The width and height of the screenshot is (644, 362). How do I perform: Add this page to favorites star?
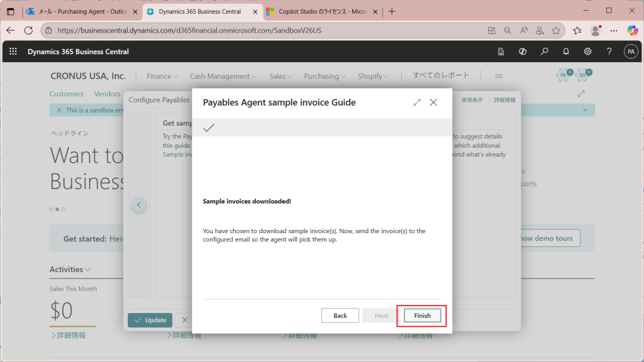556,30
